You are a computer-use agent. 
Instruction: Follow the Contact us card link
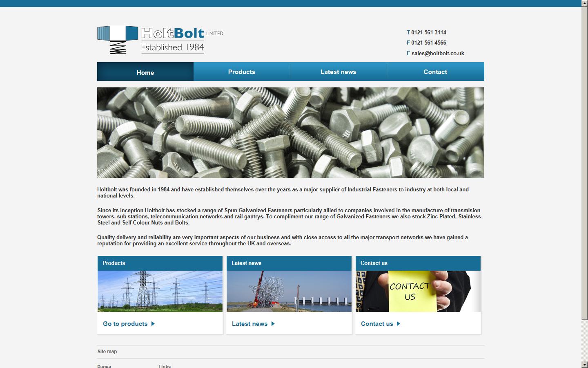click(x=377, y=324)
